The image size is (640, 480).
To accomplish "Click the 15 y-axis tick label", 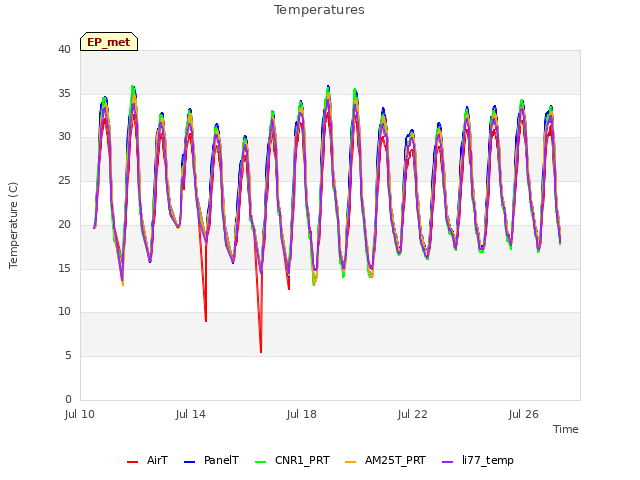I will [64, 268].
